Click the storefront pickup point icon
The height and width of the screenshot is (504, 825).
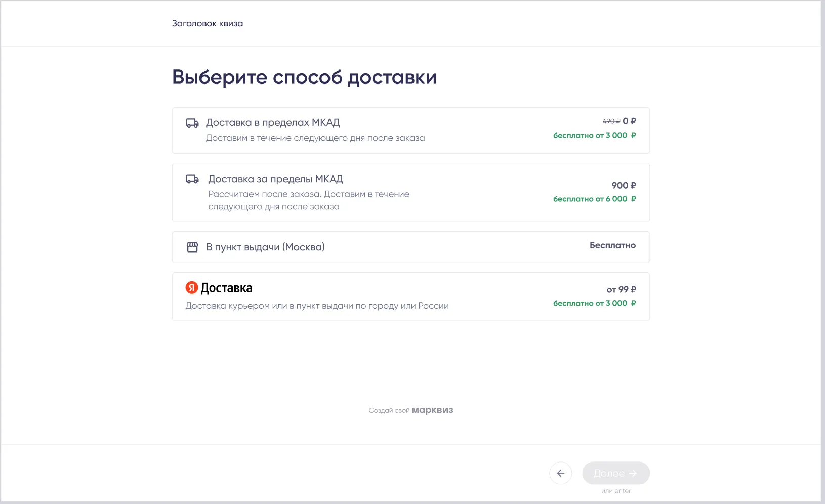coord(192,247)
